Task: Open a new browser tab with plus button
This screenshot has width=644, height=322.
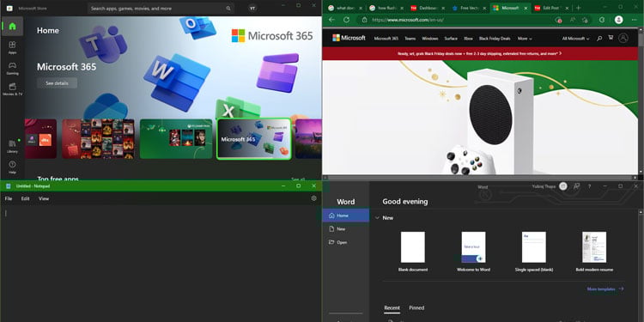Action: click(x=578, y=8)
